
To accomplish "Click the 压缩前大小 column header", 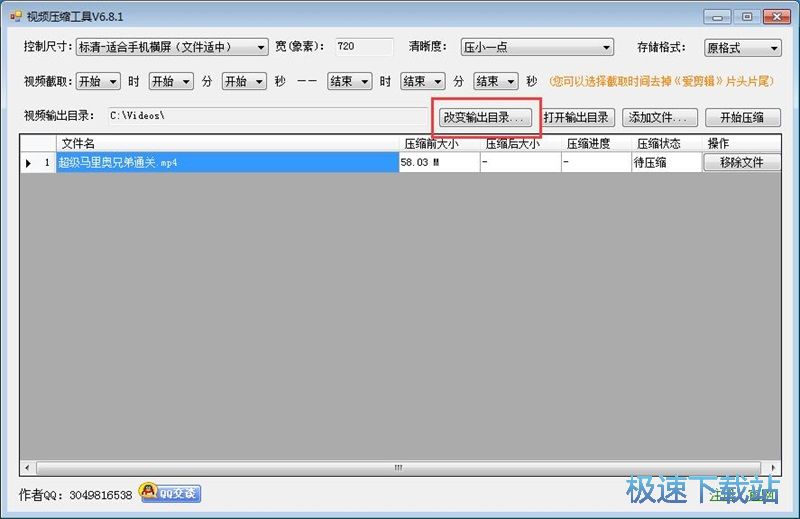I will pos(439,143).
